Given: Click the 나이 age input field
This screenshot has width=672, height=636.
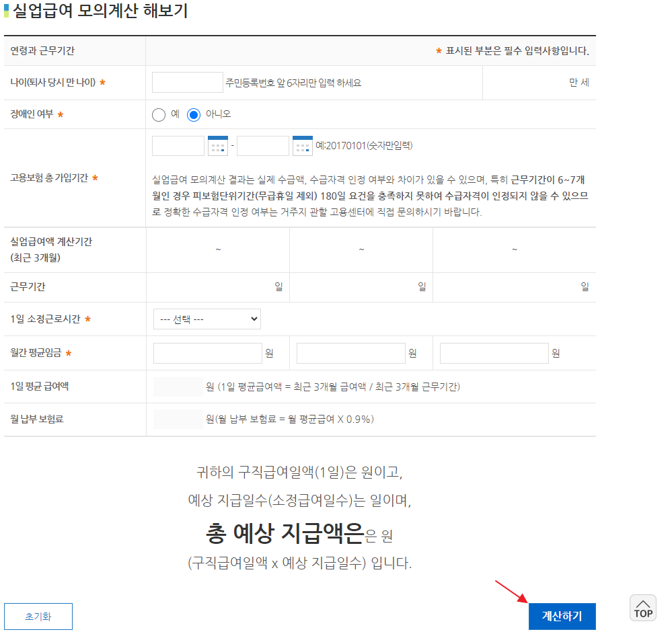Looking at the screenshot, I should pos(187,81).
